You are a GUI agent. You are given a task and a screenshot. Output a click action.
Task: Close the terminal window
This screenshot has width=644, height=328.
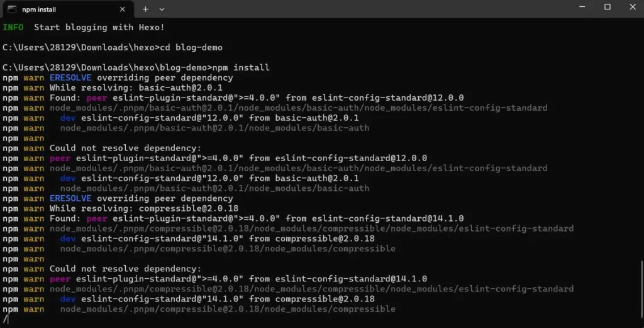click(x=632, y=7)
